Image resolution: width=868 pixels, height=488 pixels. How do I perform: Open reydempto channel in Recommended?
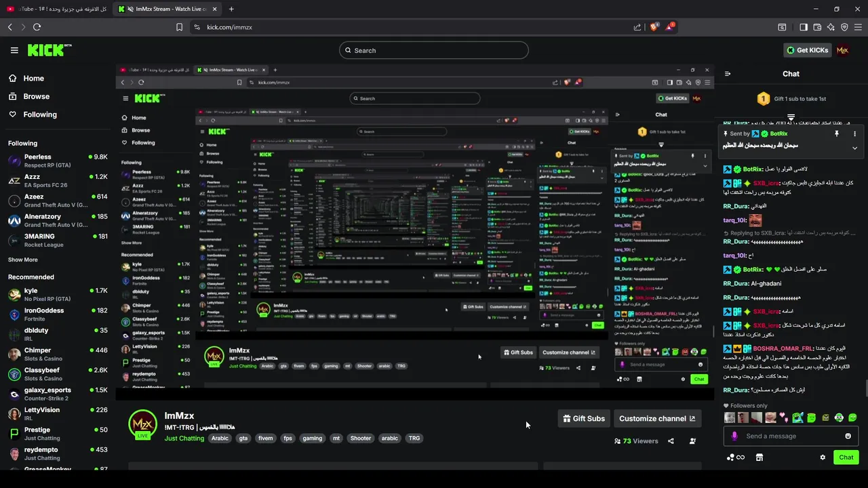click(x=58, y=453)
